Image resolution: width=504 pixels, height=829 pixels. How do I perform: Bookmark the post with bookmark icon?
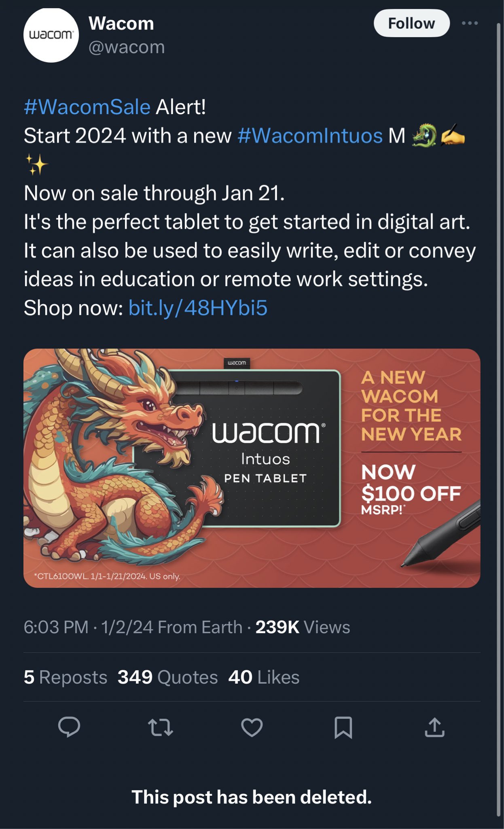point(343,727)
